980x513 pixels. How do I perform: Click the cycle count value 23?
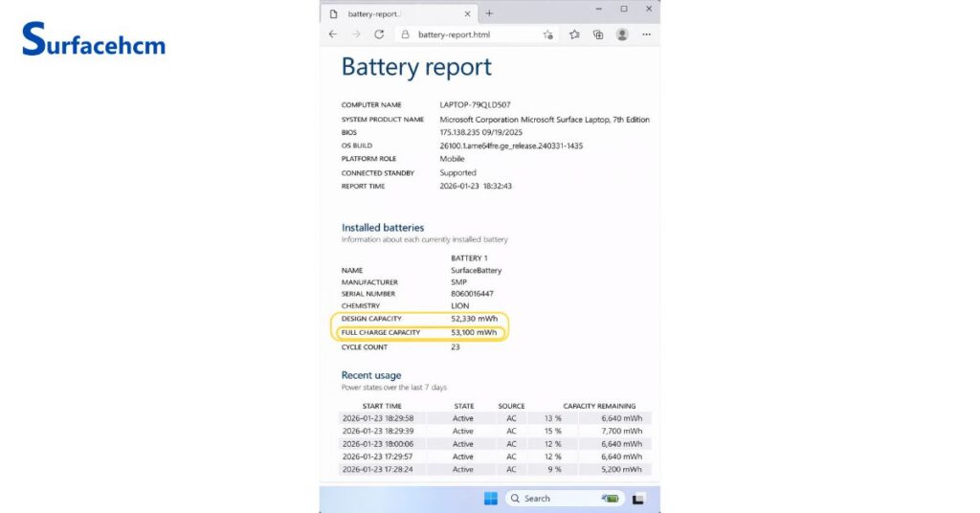(x=456, y=347)
